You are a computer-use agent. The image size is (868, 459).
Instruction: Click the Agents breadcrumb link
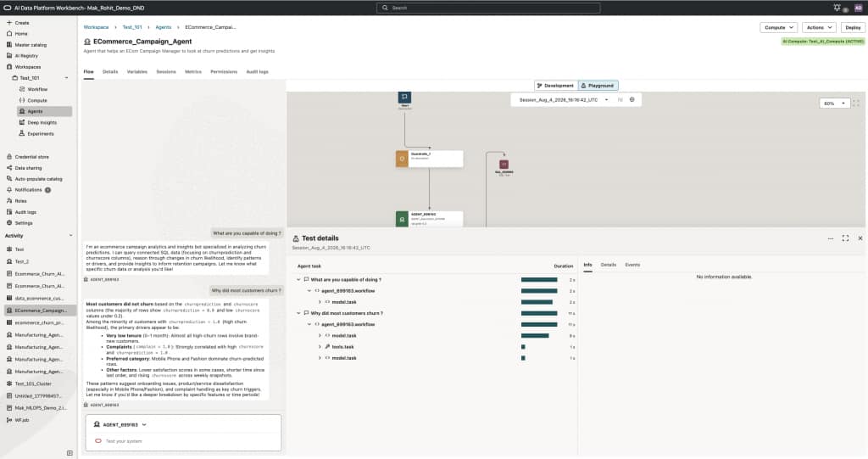coord(164,27)
